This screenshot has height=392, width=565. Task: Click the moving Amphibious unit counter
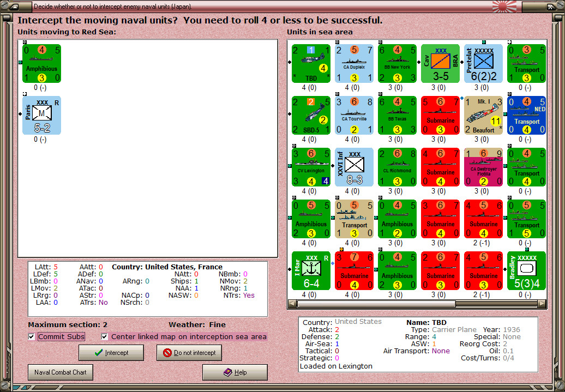pos(41,64)
